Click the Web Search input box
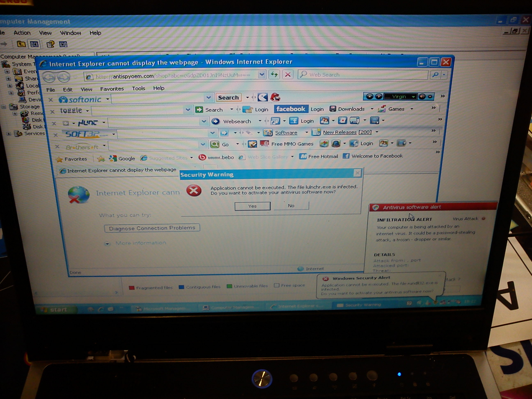This screenshot has height=399, width=532. (363, 75)
